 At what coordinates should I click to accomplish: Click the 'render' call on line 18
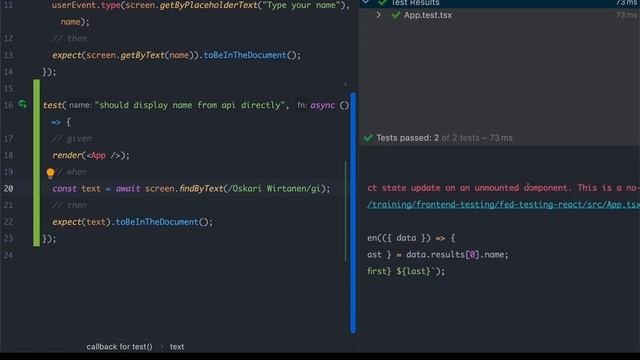[67, 156]
